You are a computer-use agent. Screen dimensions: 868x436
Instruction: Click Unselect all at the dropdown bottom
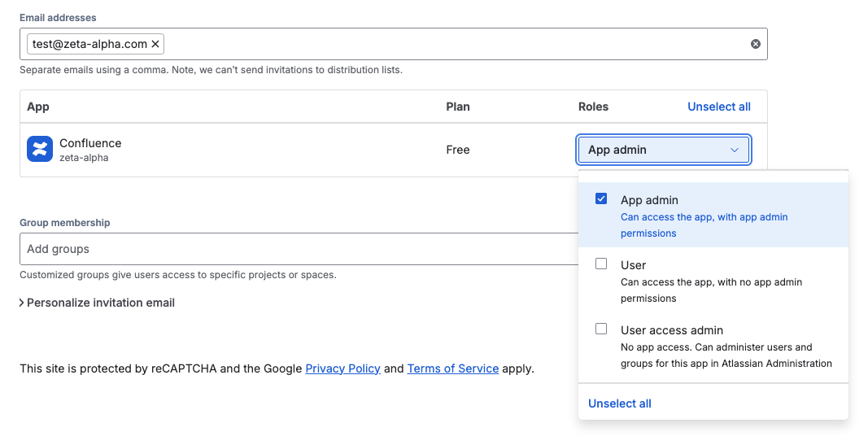[619, 404]
